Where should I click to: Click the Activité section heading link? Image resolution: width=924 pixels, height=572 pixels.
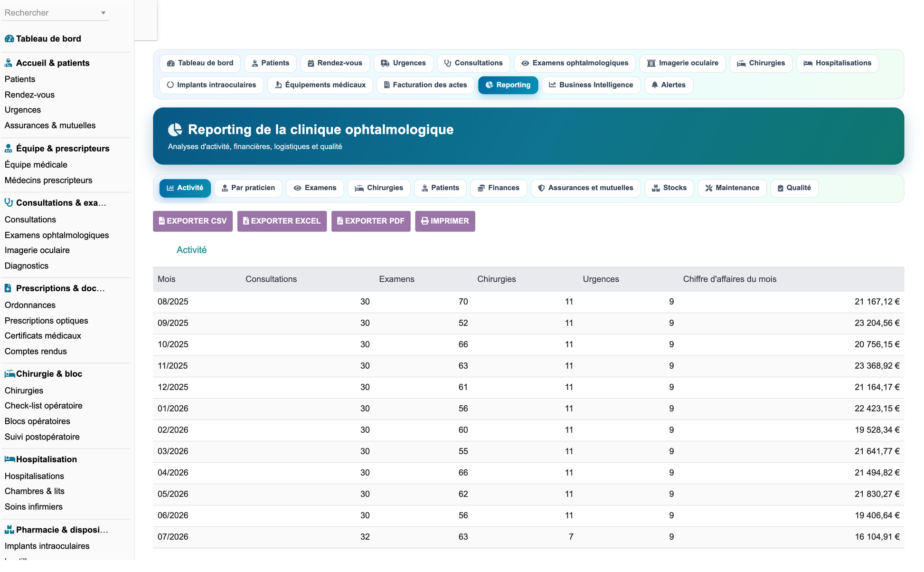[191, 250]
